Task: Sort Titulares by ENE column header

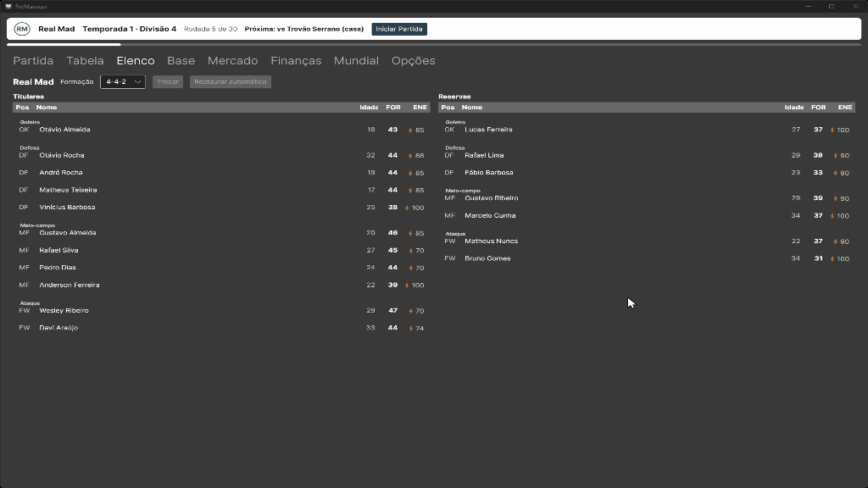Action: [420, 108]
